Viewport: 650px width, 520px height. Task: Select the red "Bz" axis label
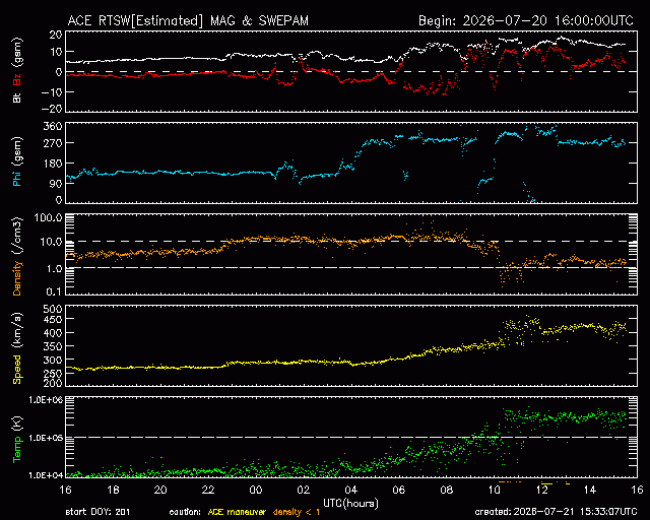pos(17,80)
